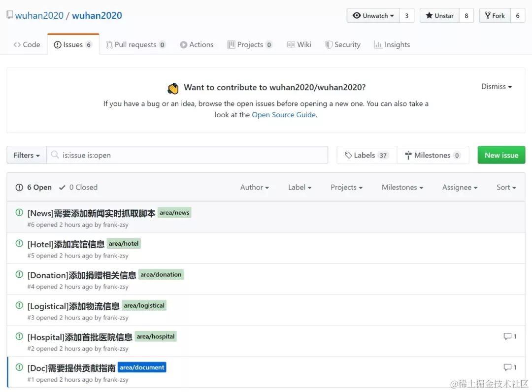This screenshot has width=532, height=392.
Task: Expand the Projects filter dropdown
Action: pyautogui.click(x=346, y=187)
